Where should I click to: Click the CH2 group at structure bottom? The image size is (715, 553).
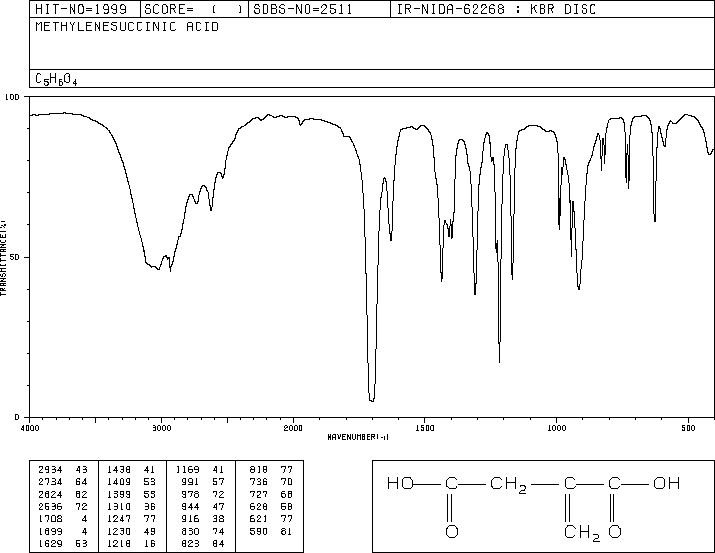click(582, 532)
